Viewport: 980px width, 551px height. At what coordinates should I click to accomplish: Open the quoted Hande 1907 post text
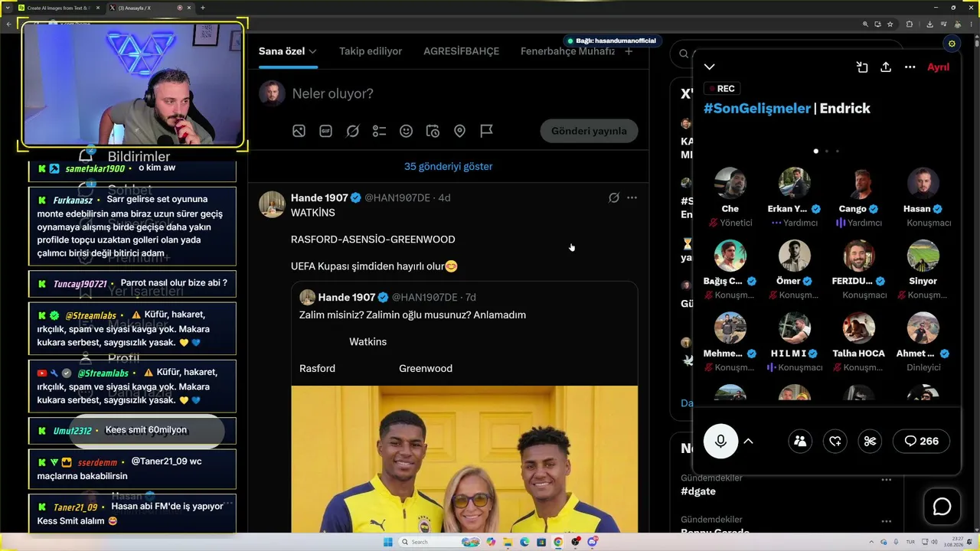coord(413,315)
